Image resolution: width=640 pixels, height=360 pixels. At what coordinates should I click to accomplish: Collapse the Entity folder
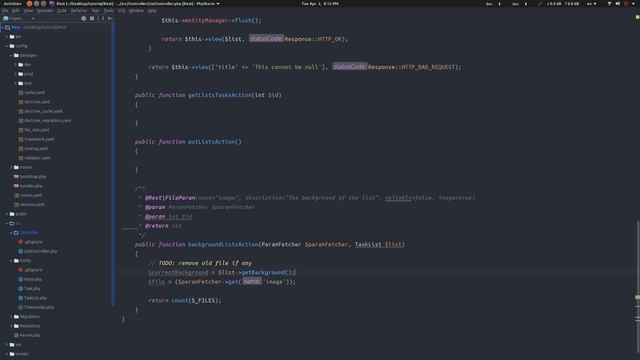11,261
